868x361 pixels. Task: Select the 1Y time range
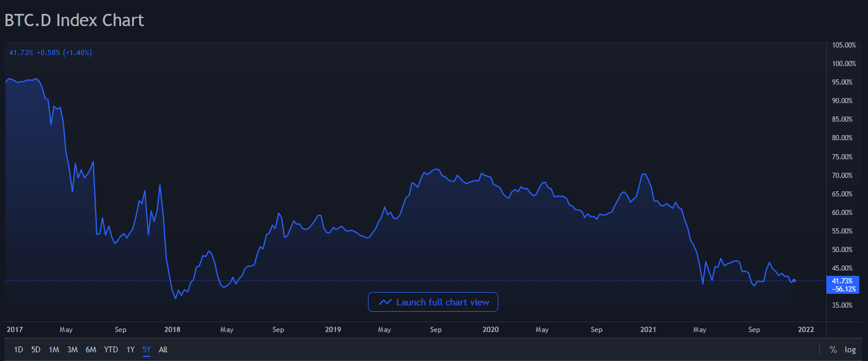click(x=130, y=349)
